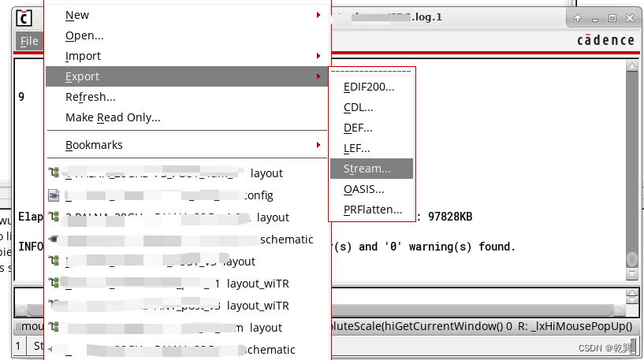Click the topmost recent layout file icon
The height and width of the screenshot is (360, 644).
54,173
